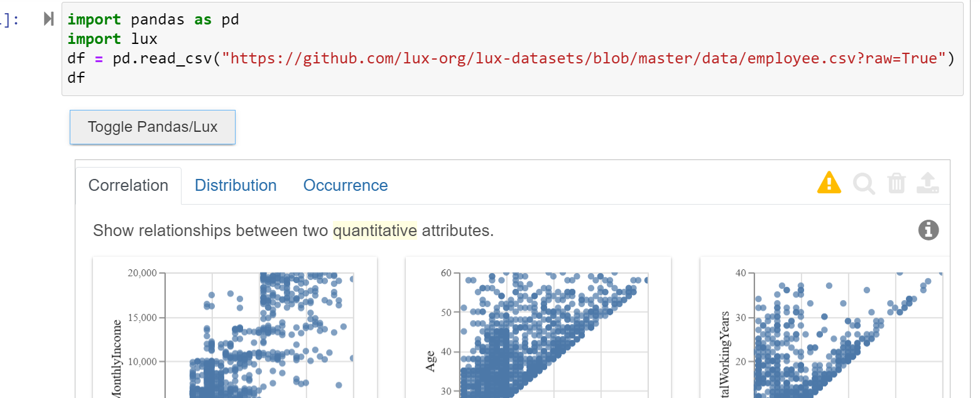Open the Lux warning messages via warning triangle
The image size is (980, 398).
point(829,183)
